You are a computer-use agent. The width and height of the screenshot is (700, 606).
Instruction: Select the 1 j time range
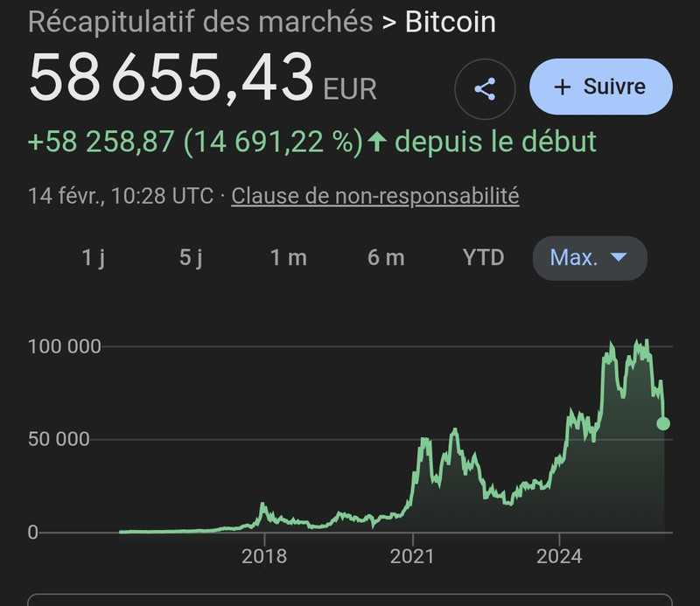point(94,258)
